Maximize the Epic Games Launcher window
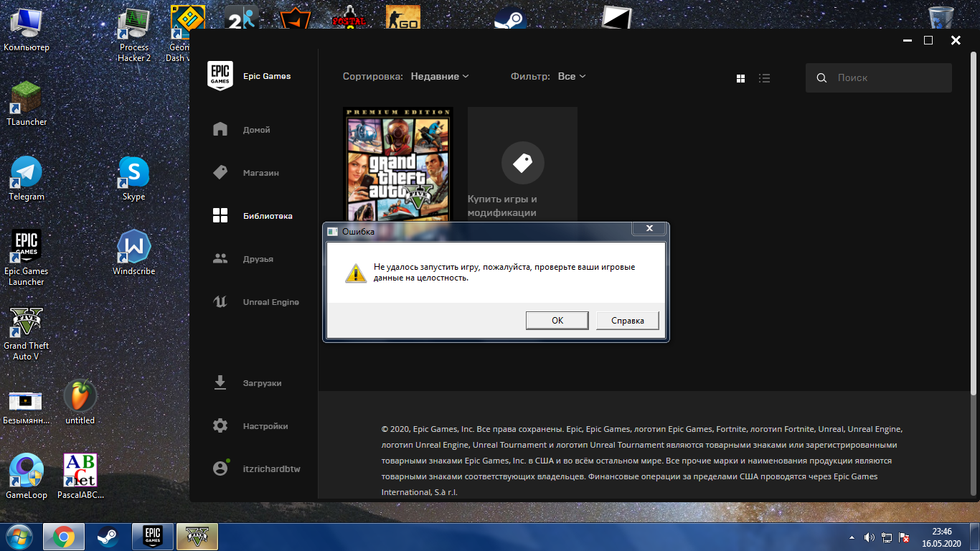The height and width of the screenshot is (551, 980). click(928, 40)
